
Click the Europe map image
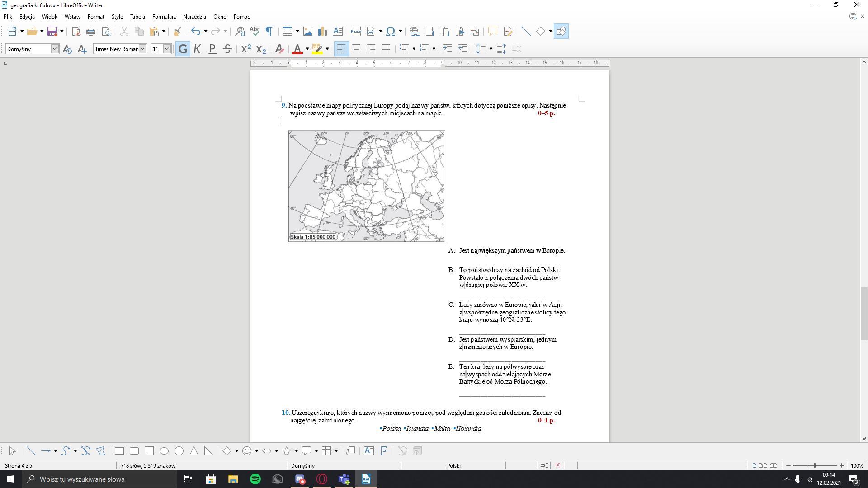click(367, 186)
